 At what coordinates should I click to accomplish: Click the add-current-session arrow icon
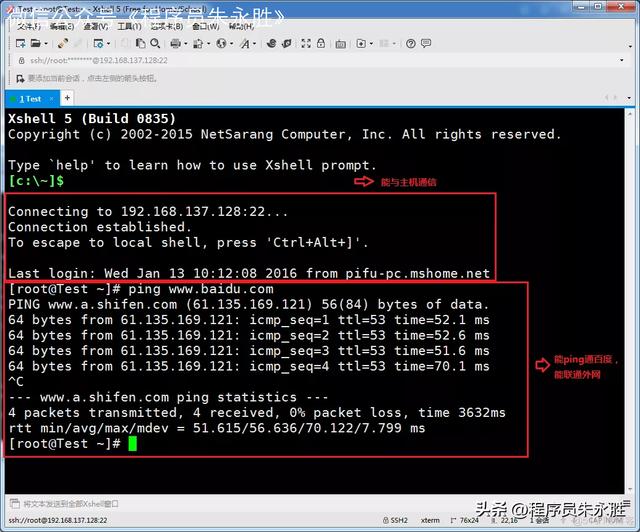click(x=20, y=78)
